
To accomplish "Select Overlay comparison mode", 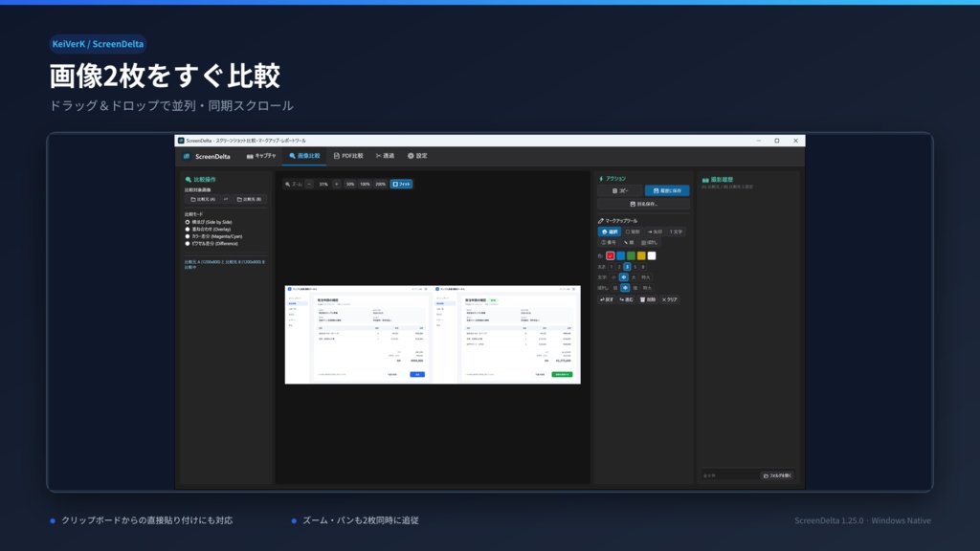I will point(208,230).
